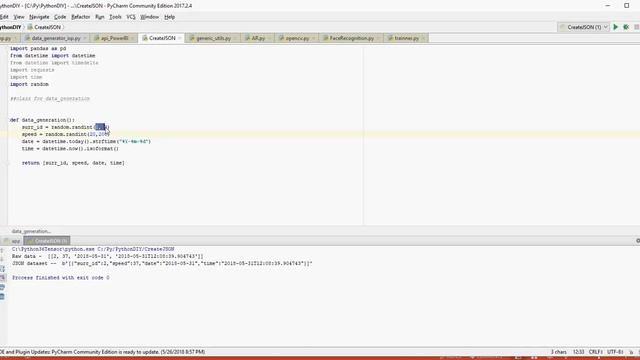Click the PyCharm update notification in status bar
Viewport: 640px width, 360px height.
(102, 352)
